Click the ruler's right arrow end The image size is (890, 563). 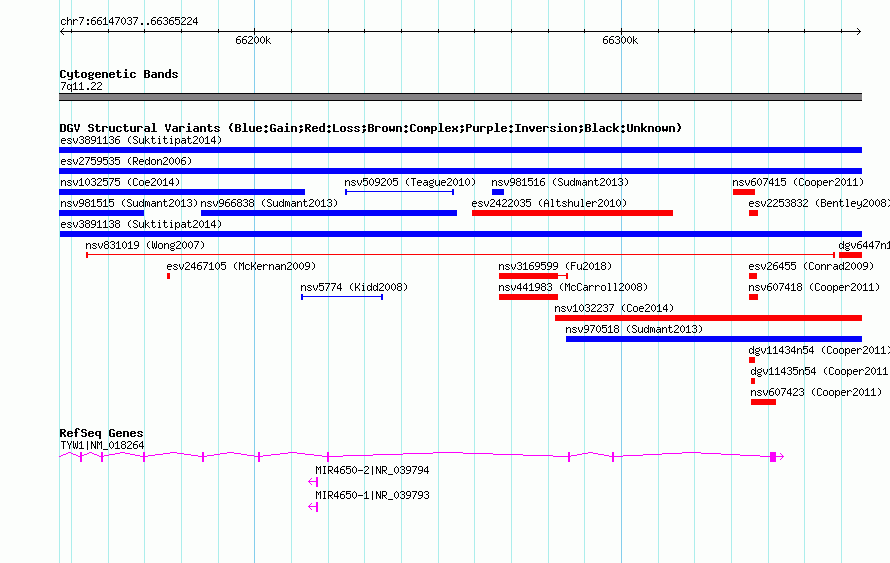point(859,31)
